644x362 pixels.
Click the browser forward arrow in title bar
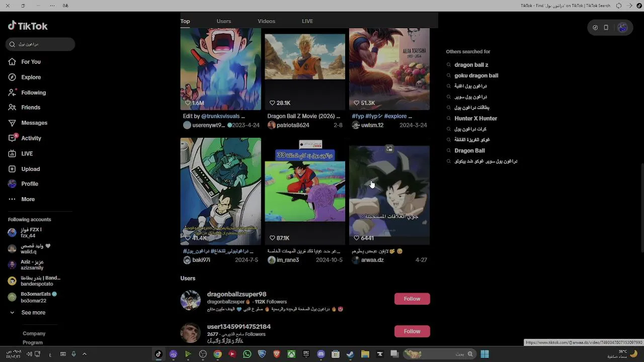point(629,6)
